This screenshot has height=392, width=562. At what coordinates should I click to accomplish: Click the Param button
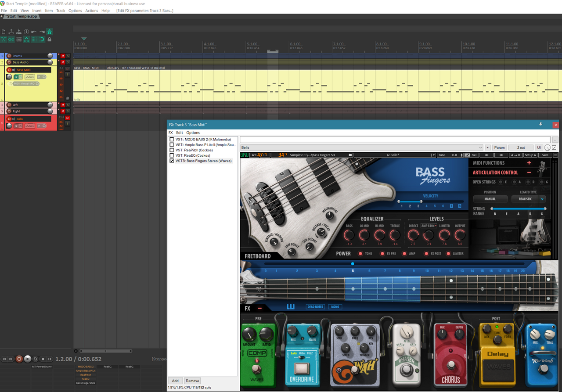click(499, 147)
